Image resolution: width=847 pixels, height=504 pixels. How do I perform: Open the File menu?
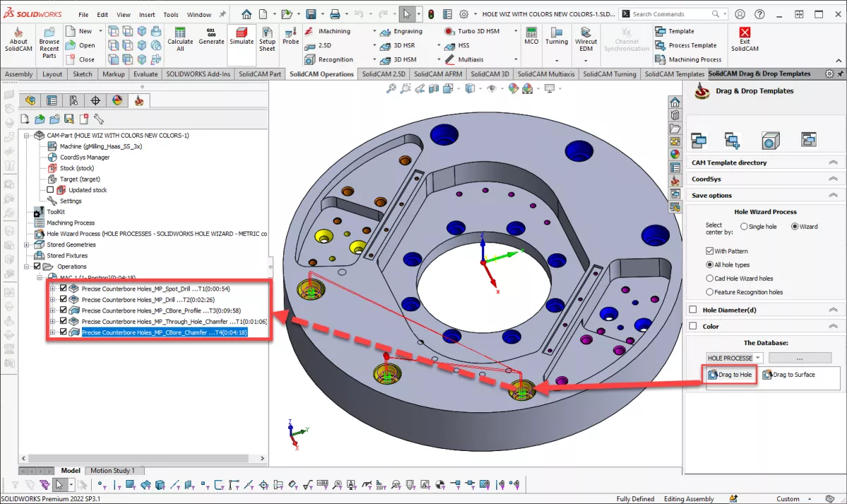pos(83,14)
